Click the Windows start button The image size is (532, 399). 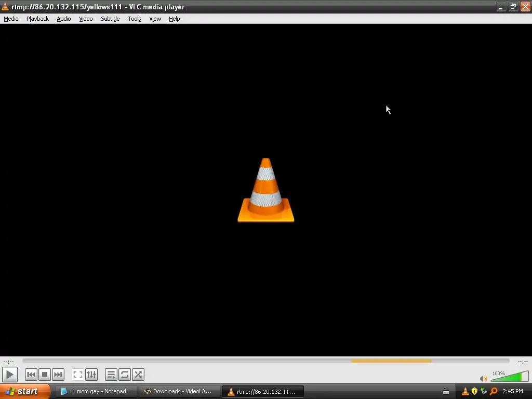(24, 392)
